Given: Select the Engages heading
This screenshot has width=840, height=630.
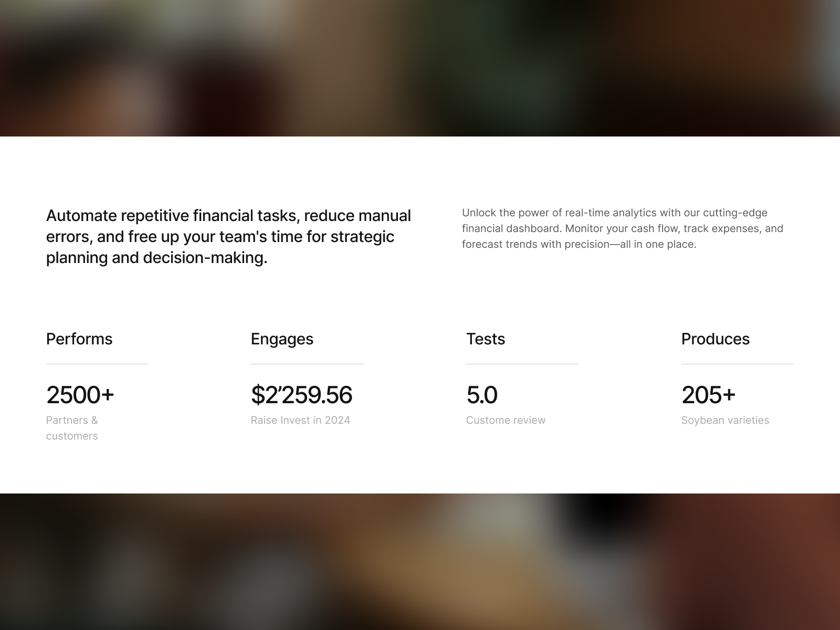Looking at the screenshot, I should tap(282, 339).
